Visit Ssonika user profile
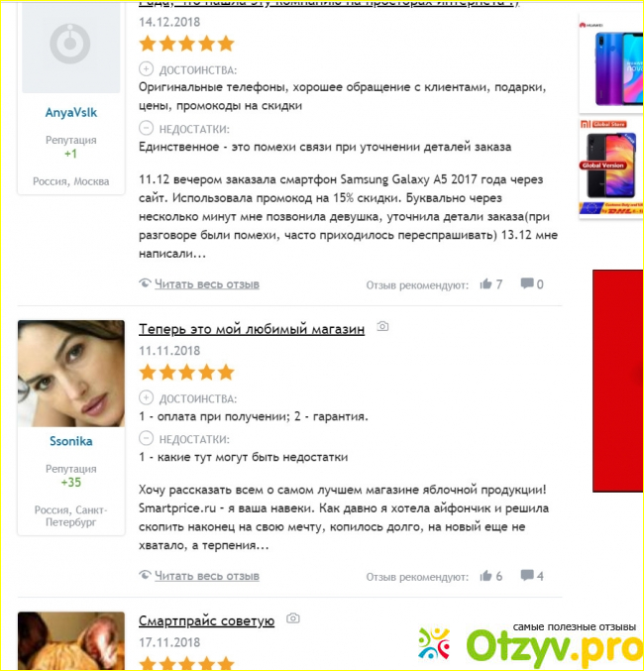This screenshot has height=671, width=644. pyautogui.click(x=71, y=441)
